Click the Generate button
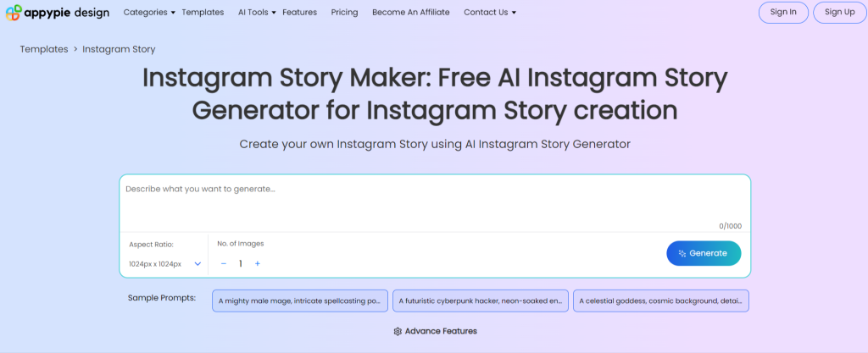Screen dimensions: 868x353 [704, 253]
